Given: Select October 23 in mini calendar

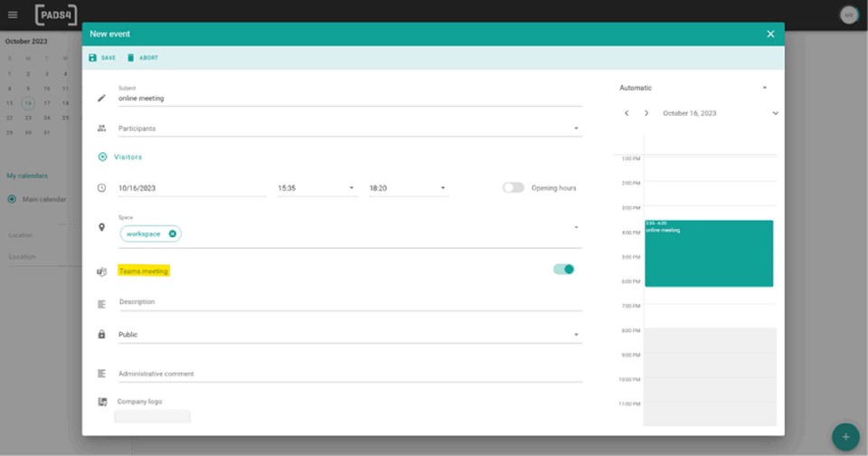Looking at the screenshot, I should click(28, 118).
